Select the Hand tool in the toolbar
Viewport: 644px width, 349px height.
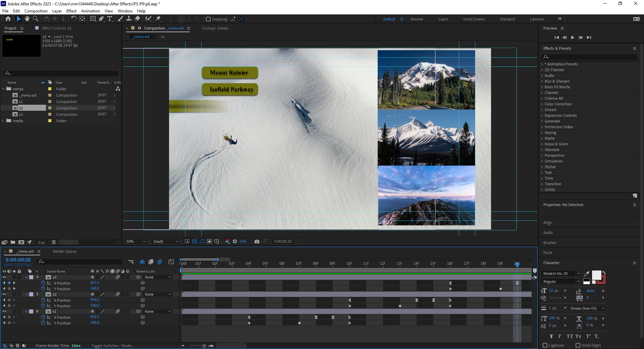27,19
